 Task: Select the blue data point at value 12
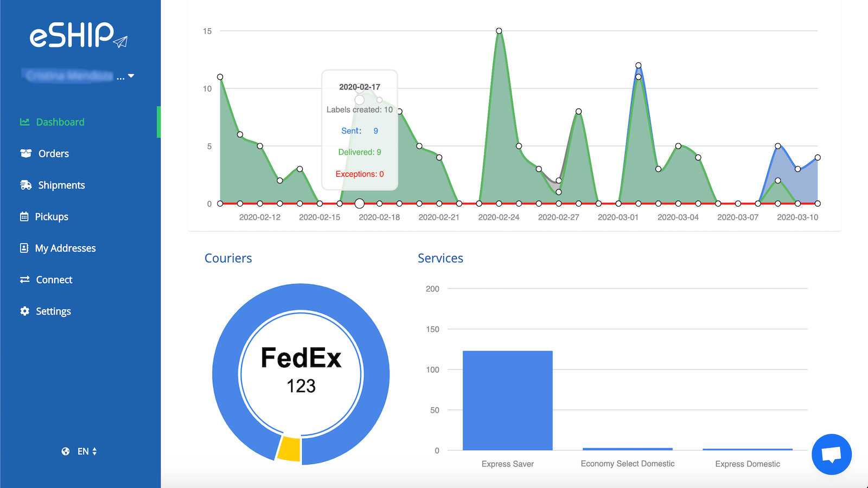point(639,66)
